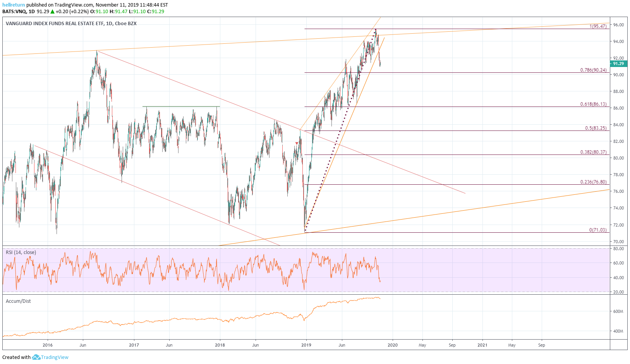Click the 2021 label on time axis

(482, 345)
